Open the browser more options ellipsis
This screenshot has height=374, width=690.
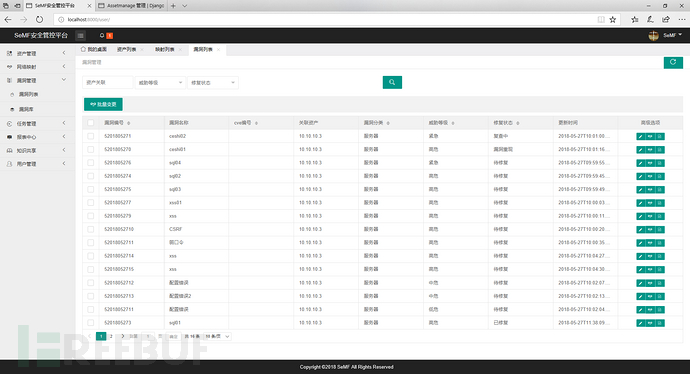tap(682, 19)
